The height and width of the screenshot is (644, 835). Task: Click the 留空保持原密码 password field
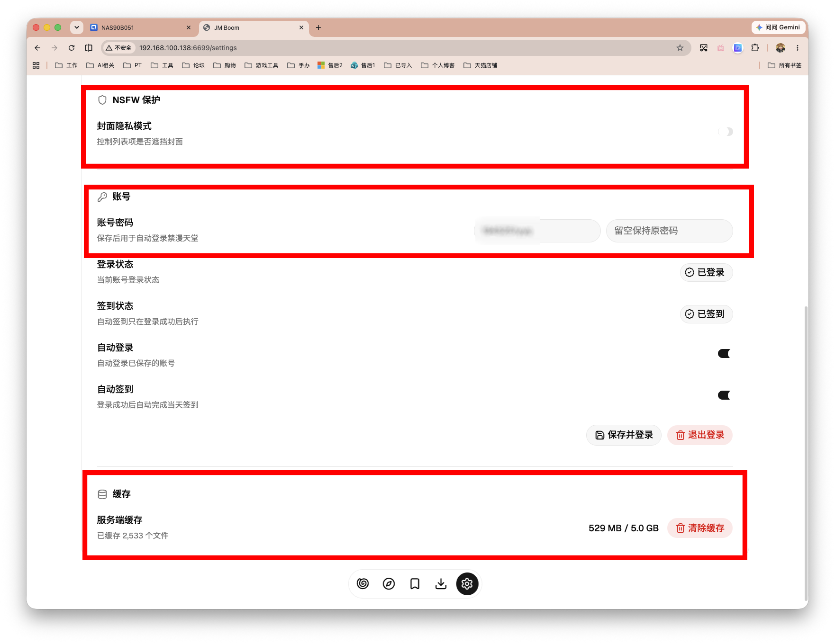[x=670, y=231]
